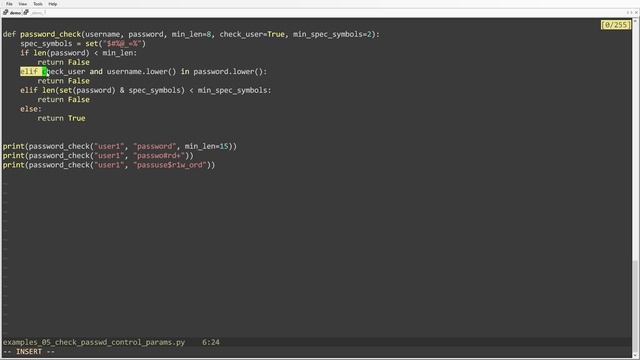The height and width of the screenshot is (360, 640).
Task: Click the -- INSERT -- mode indicator
Action: (x=29, y=351)
